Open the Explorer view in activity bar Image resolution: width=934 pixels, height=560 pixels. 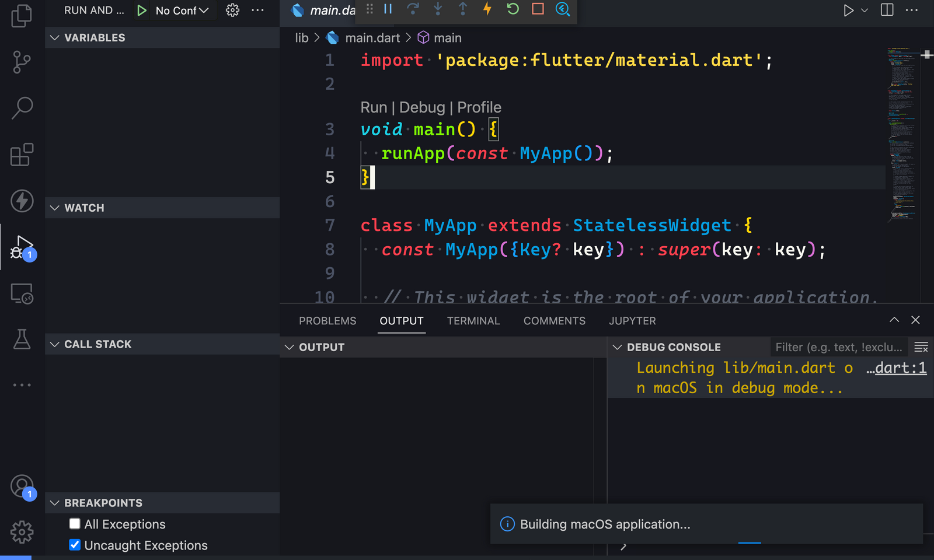pos(22,15)
